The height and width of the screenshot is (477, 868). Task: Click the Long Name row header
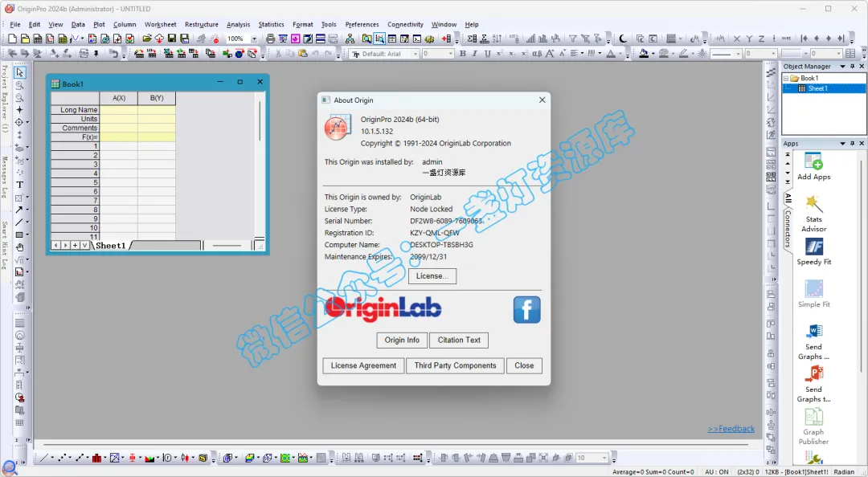click(x=76, y=109)
